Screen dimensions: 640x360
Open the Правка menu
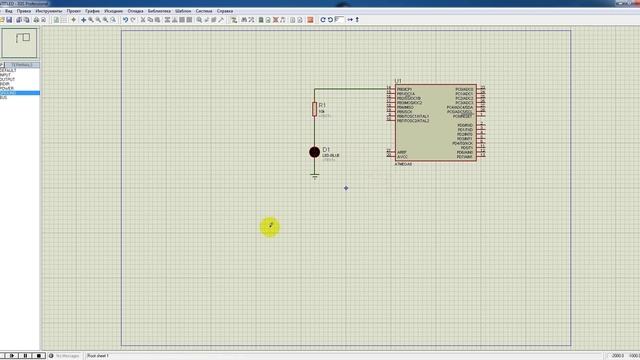click(24, 11)
